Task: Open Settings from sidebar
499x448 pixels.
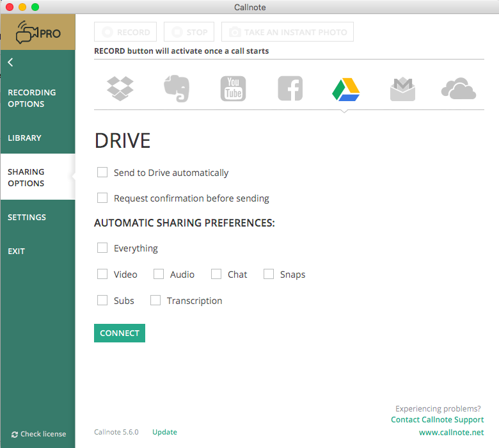Action: click(27, 217)
